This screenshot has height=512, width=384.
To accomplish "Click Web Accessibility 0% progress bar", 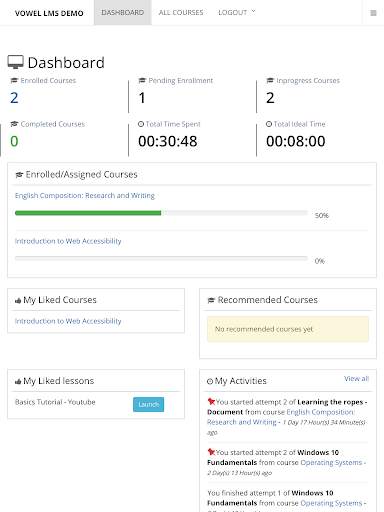I will pos(161,258).
